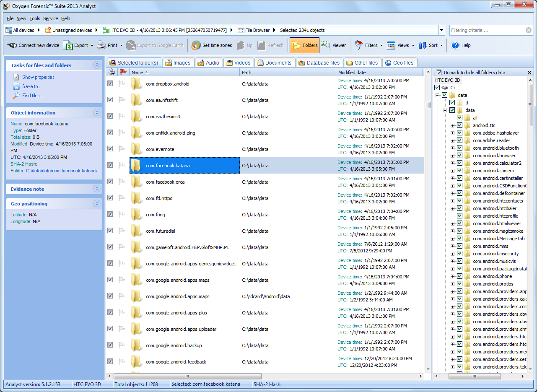Uncheck C: drive checkbox in tree
Screen dimensions: 537x392
point(437,88)
